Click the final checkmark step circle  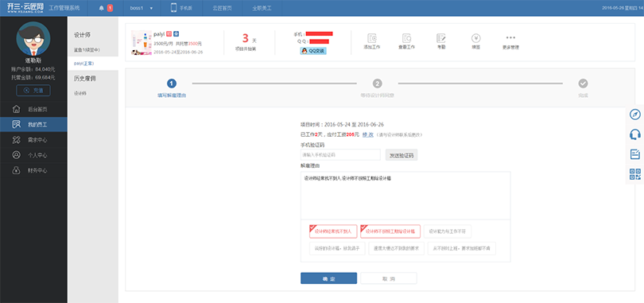pyautogui.click(x=584, y=84)
